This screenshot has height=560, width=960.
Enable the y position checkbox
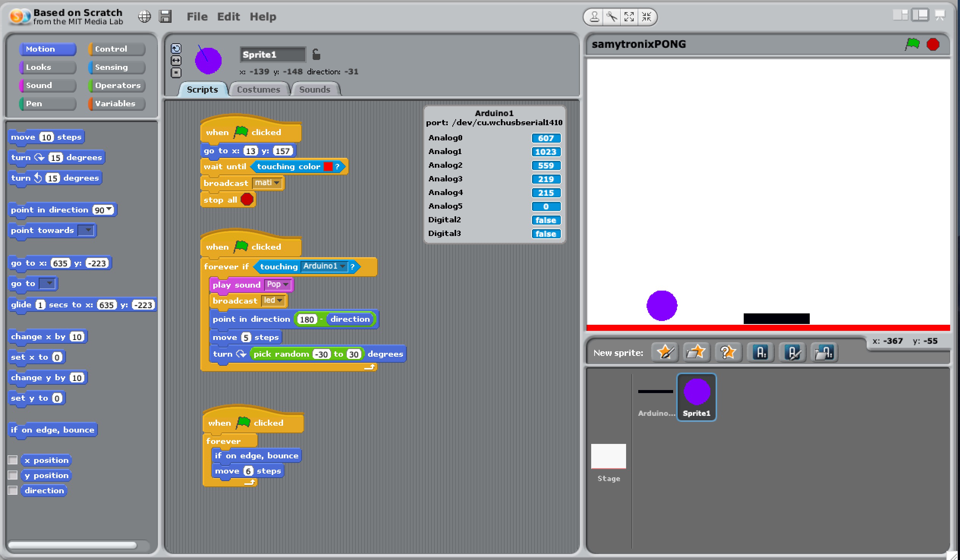[x=13, y=475]
